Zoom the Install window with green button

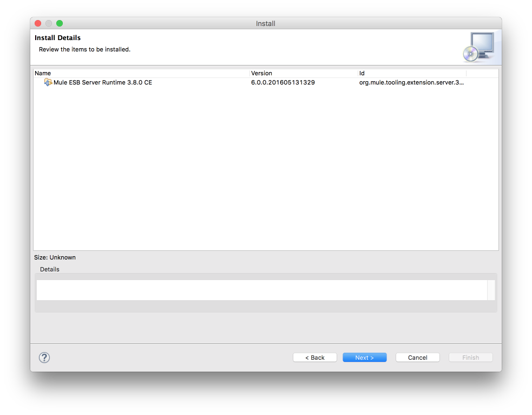[60, 23]
